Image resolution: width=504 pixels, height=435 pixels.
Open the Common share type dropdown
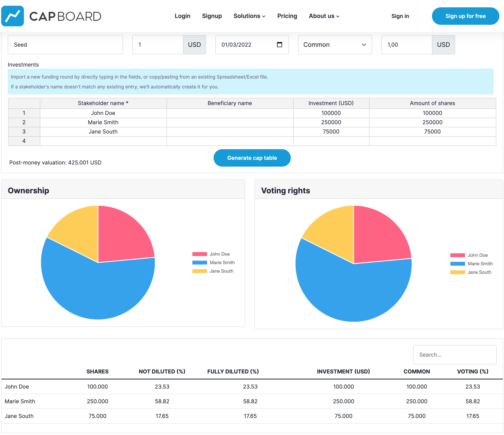click(334, 45)
